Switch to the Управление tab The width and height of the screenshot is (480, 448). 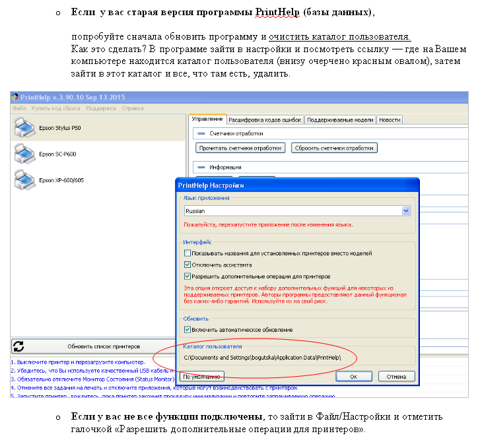(x=207, y=119)
